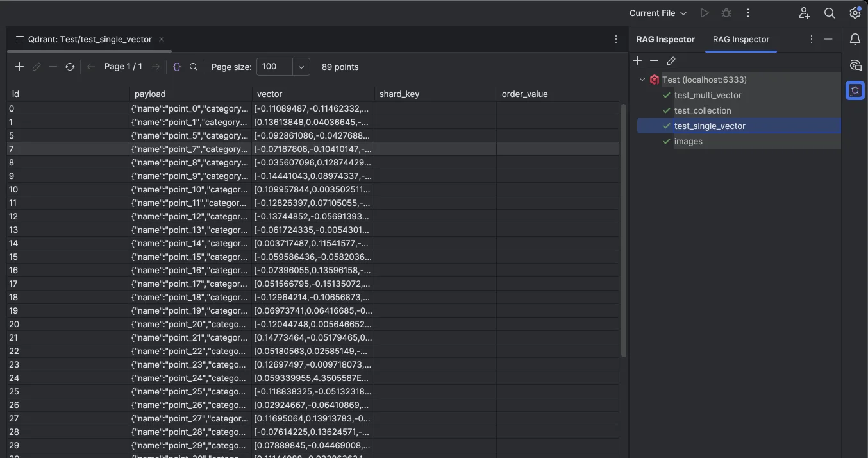Open RAG Inspector panel options kebab

point(812,39)
